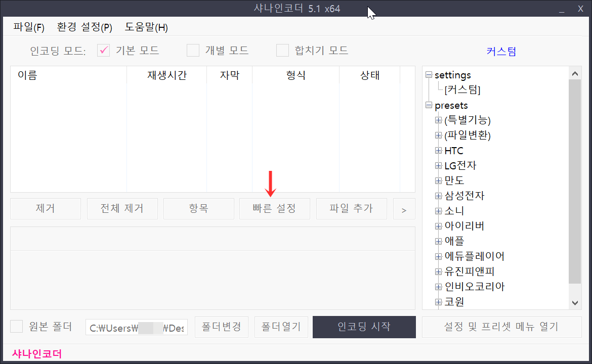Open 빠른 설정 quick settings
592x364 pixels.
click(x=274, y=209)
